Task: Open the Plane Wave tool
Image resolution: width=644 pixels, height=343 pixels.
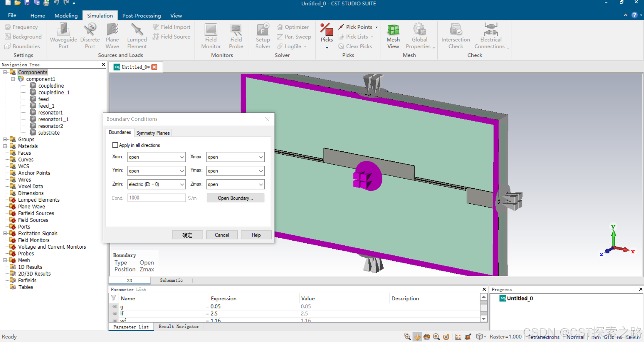Action: (112, 36)
